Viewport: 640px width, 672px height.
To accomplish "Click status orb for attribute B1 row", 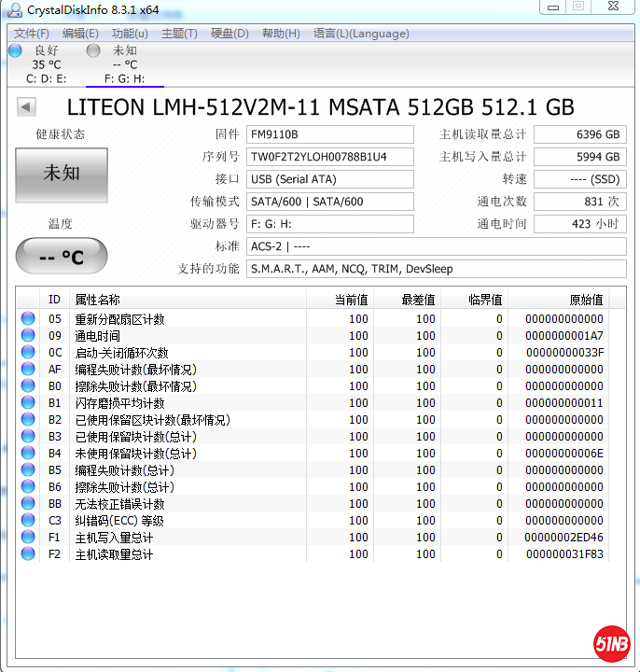I will point(28,403).
